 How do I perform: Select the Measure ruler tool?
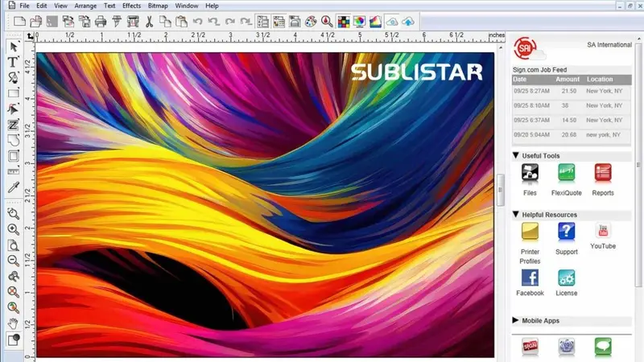(x=13, y=171)
